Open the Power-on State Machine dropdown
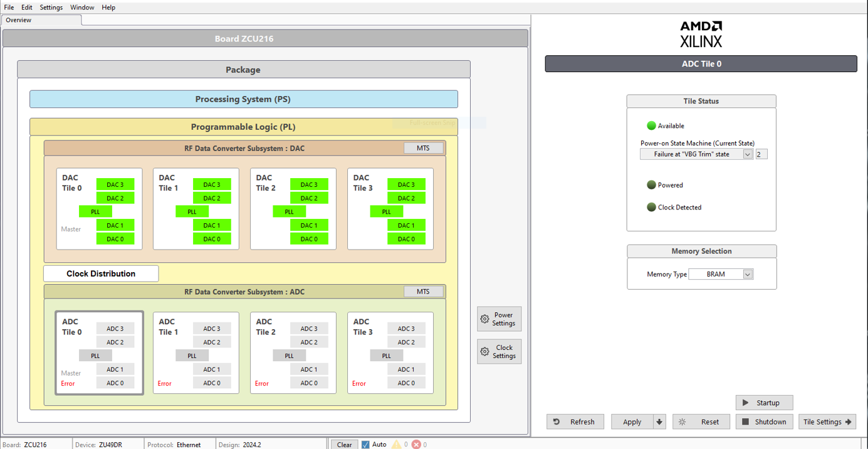 (747, 154)
